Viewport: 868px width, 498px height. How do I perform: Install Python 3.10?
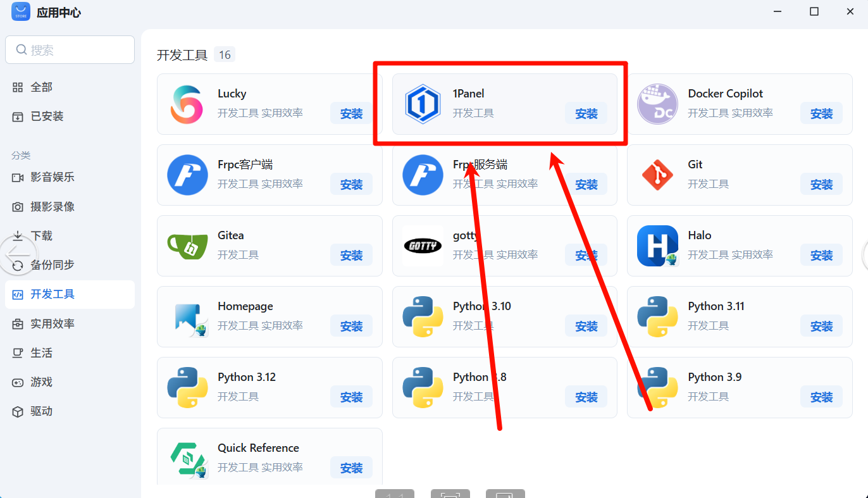click(586, 326)
